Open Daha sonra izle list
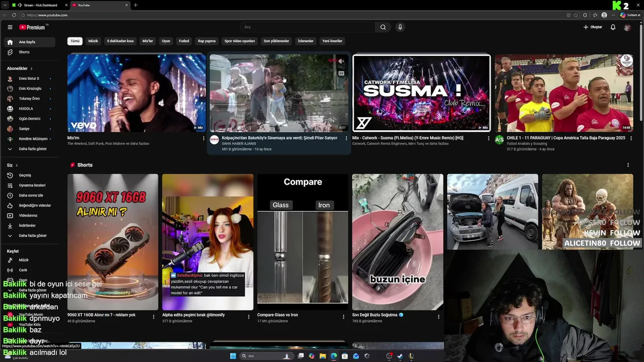 coord(30,196)
